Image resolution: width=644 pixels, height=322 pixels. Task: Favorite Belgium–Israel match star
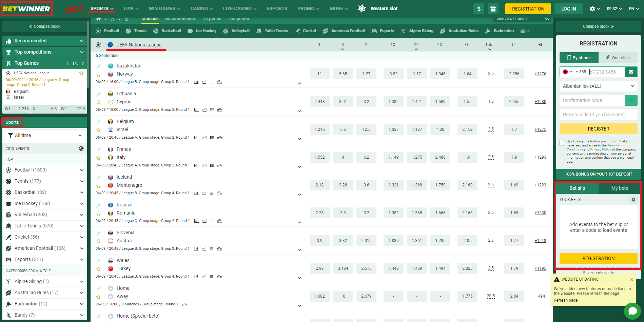point(98,130)
